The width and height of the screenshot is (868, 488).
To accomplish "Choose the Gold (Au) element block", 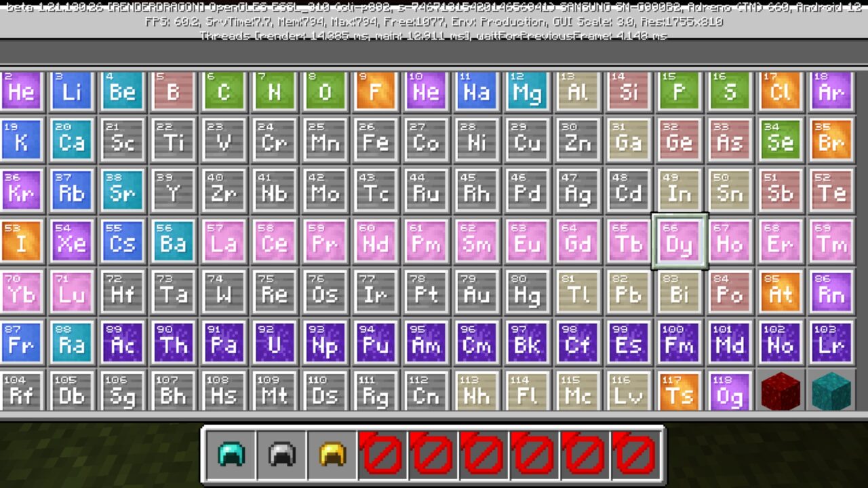I will click(x=477, y=293).
